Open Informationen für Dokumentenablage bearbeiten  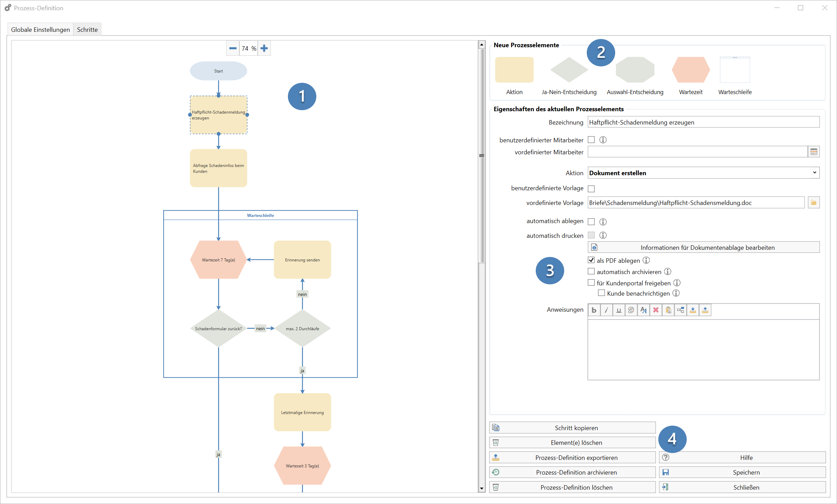[703, 247]
